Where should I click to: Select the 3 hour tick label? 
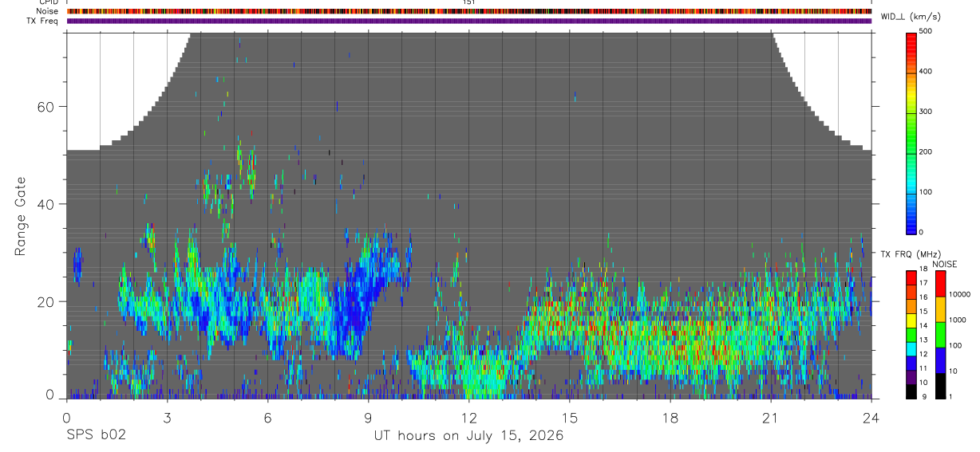click(168, 417)
